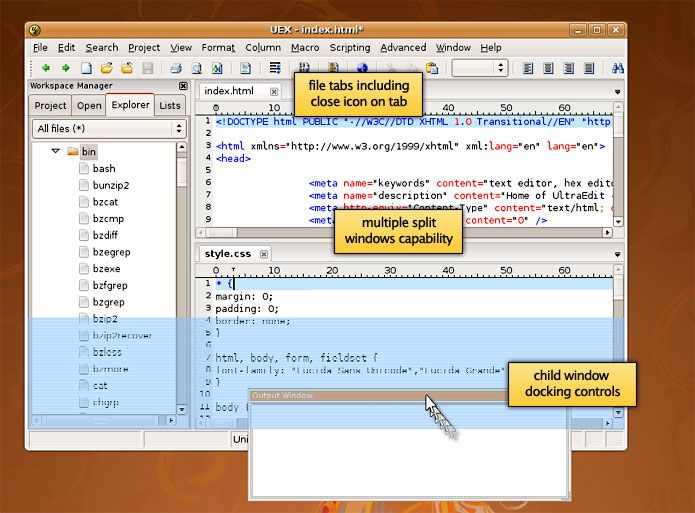Open the Help menu
Screen dimensions: 695x513
(x=491, y=47)
